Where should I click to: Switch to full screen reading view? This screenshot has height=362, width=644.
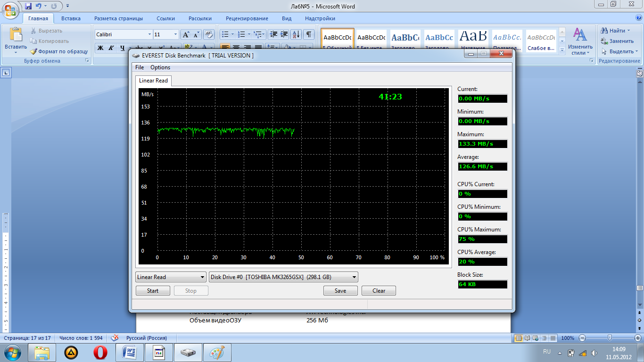coord(527,338)
